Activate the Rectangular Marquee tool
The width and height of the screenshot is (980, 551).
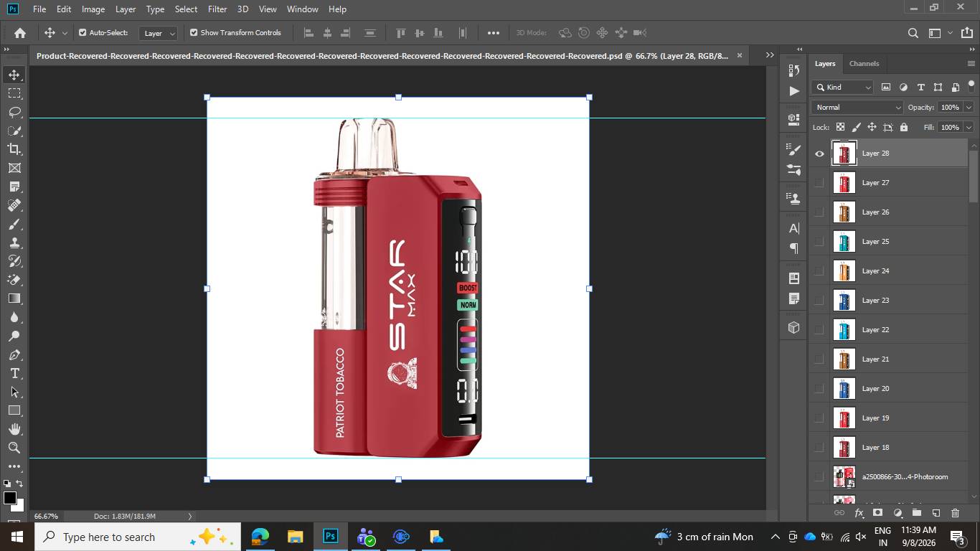14,93
